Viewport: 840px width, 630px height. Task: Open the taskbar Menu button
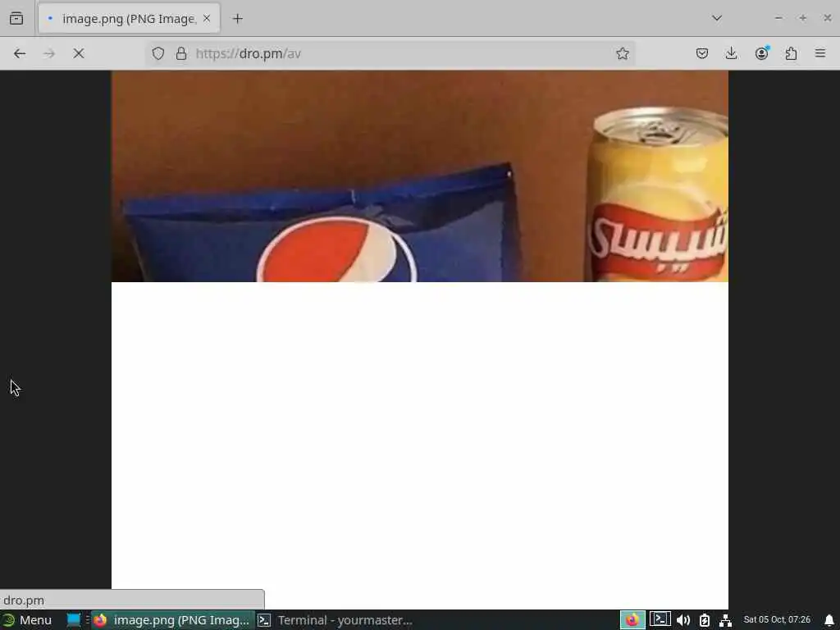[x=27, y=620]
